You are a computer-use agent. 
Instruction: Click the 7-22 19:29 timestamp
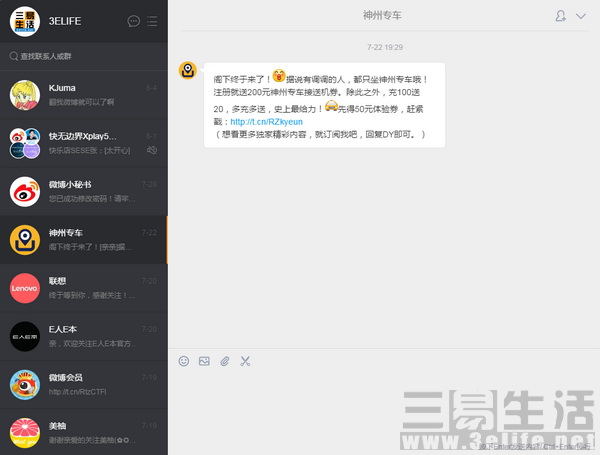click(385, 47)
